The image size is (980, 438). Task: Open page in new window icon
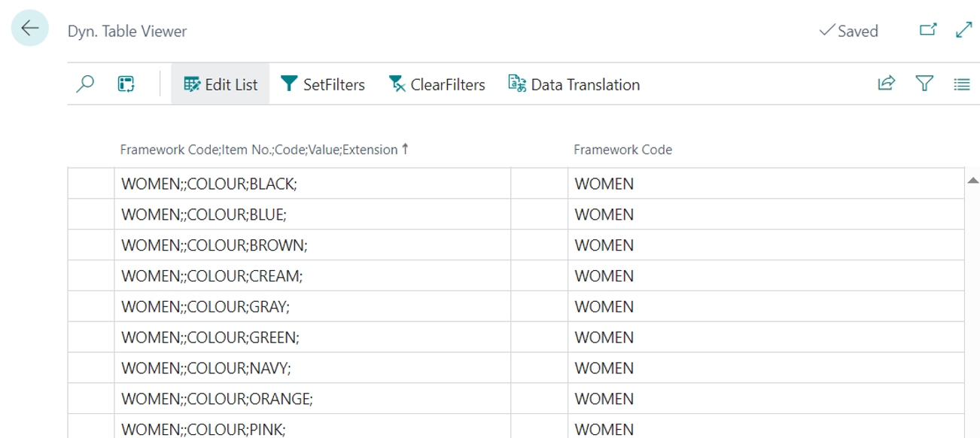tap(928, 30)
